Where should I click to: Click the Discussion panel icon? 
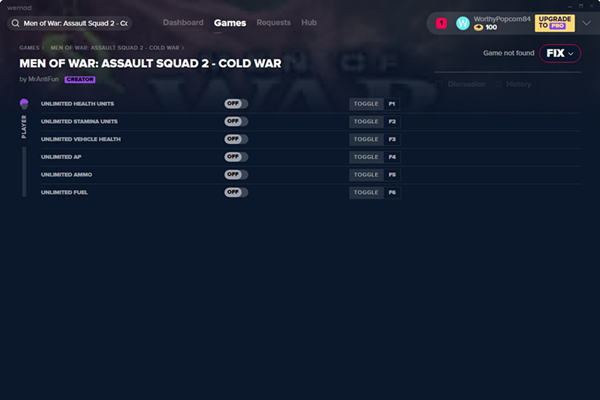[x=439, y=84]
